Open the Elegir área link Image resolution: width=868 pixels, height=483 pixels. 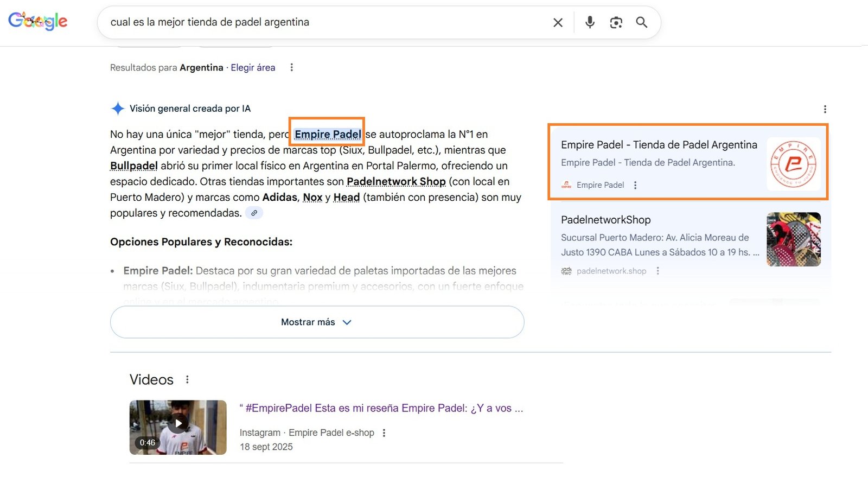[253, 67]
